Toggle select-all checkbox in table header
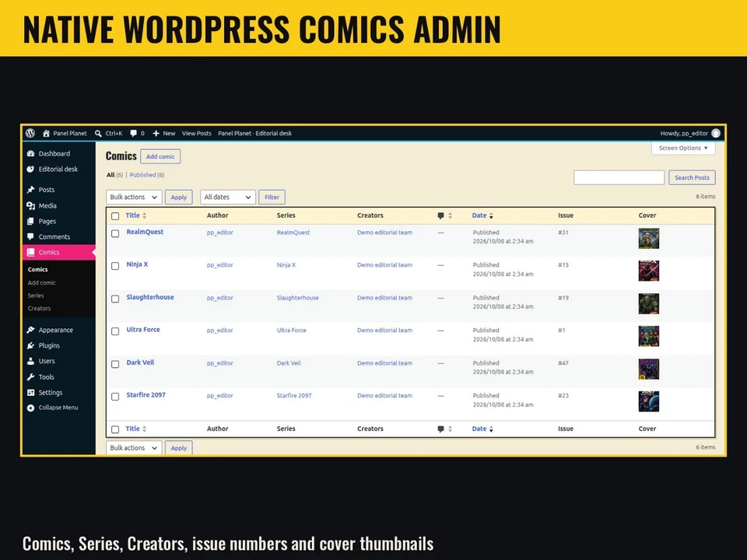The image size is (747, 560). coord(115,216)
